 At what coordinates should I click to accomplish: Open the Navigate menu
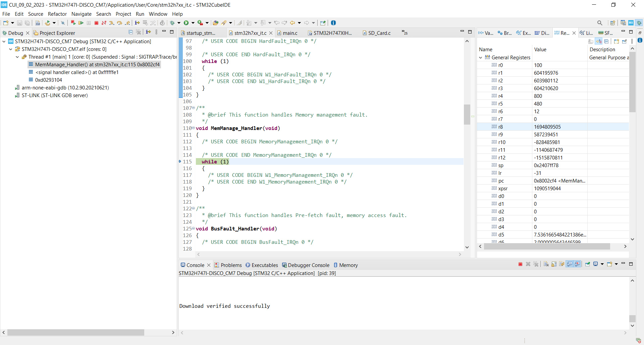coord(82,14)
